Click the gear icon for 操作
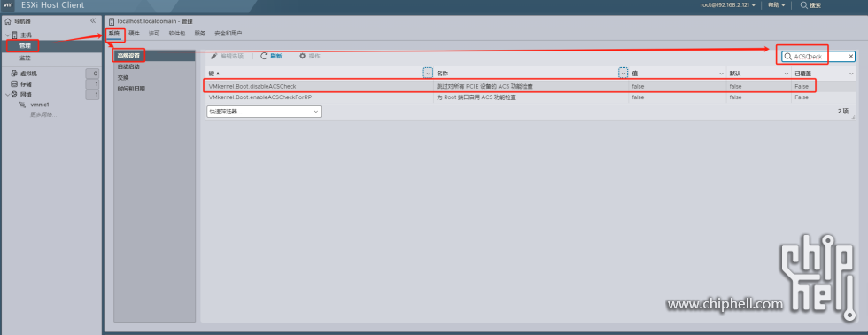 point(302,57)
